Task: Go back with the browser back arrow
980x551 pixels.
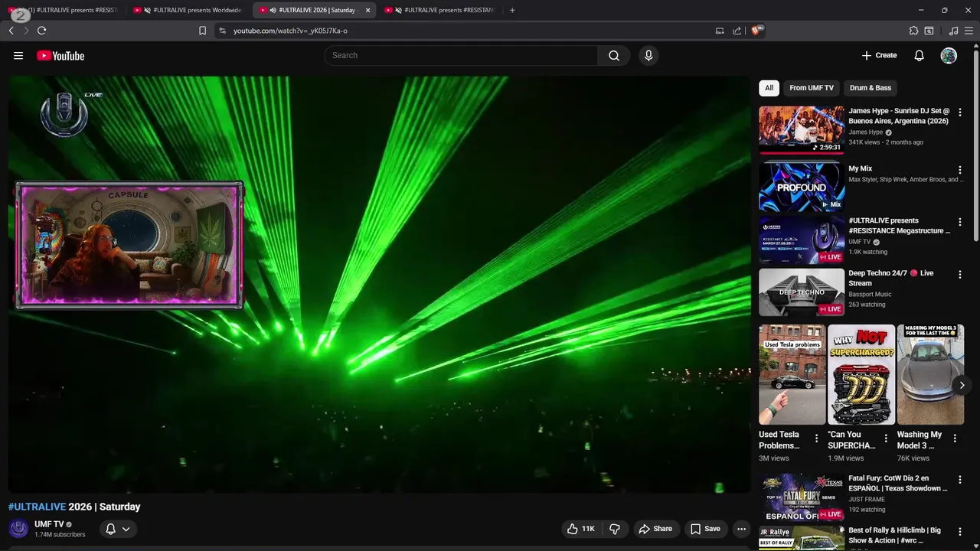Action: [x=11, y=31]
